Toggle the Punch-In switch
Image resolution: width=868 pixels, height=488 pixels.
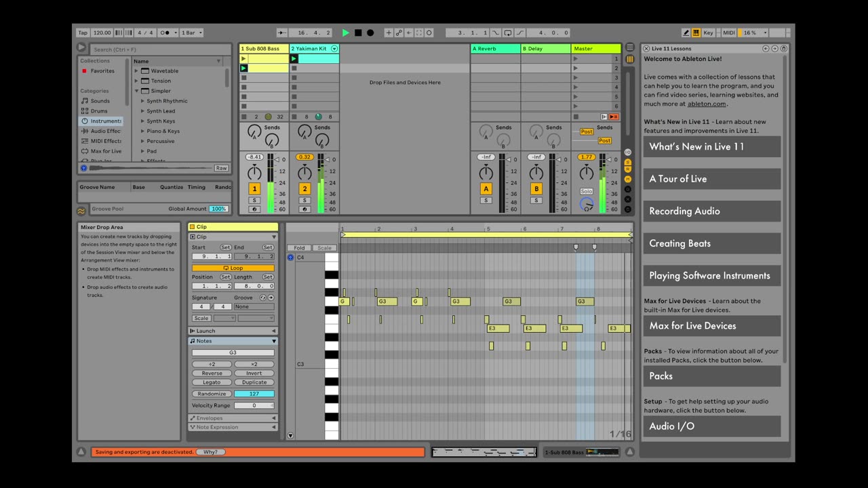click(x=496, y=33)
